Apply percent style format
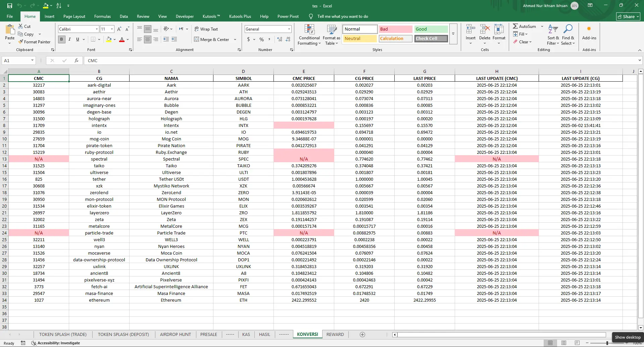This screenshot has width=644, height=347. tap(261, 39)
